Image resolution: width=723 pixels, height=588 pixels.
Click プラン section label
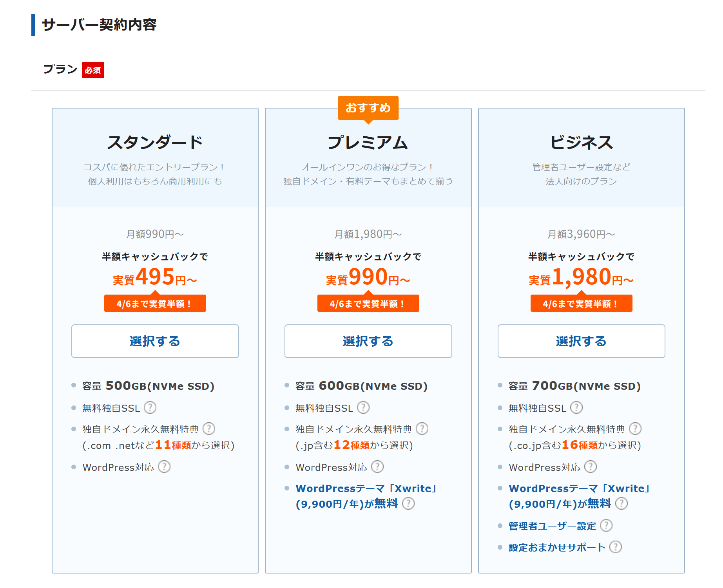coord(60,69)
